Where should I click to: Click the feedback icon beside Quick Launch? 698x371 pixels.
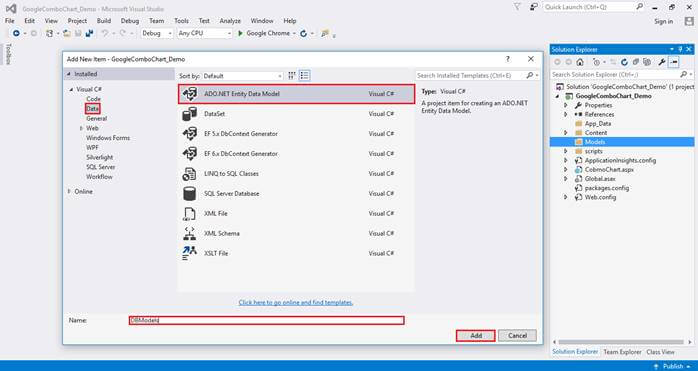[534, 7]
